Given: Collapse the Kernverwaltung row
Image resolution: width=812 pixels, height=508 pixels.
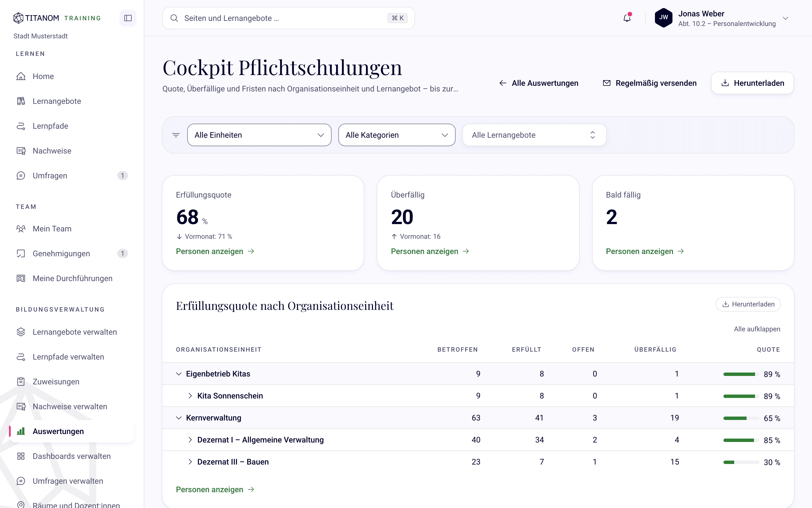Looking at the screenshot, I should pos(179,418).
